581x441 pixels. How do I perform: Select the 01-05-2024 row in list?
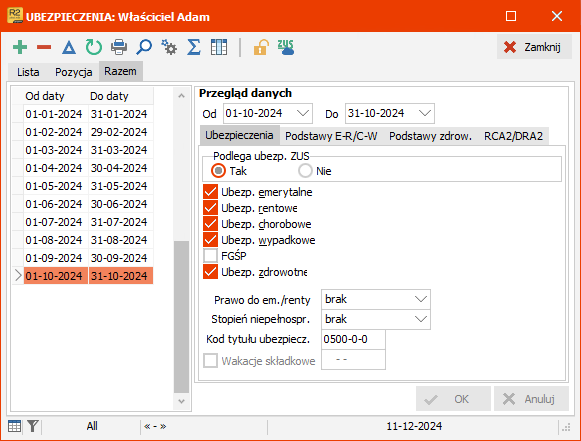pyautogui.click(x=86, y=186)
